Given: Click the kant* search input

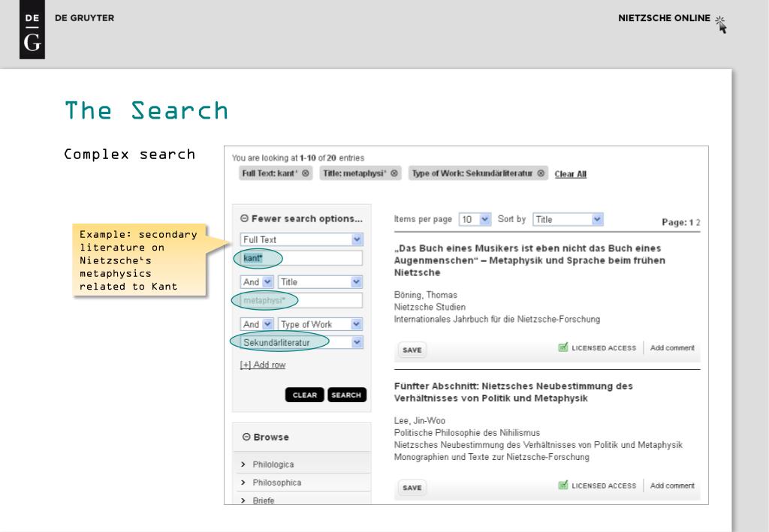Looking at the screenshot, I should [301, 258].
